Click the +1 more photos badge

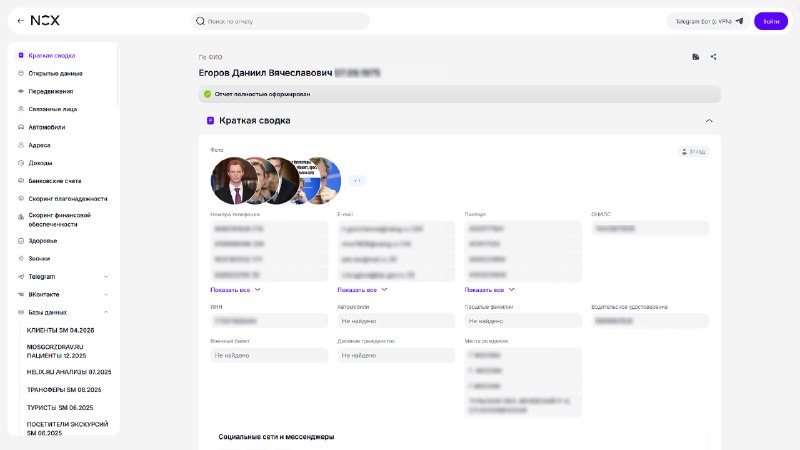tap(357, 181)
